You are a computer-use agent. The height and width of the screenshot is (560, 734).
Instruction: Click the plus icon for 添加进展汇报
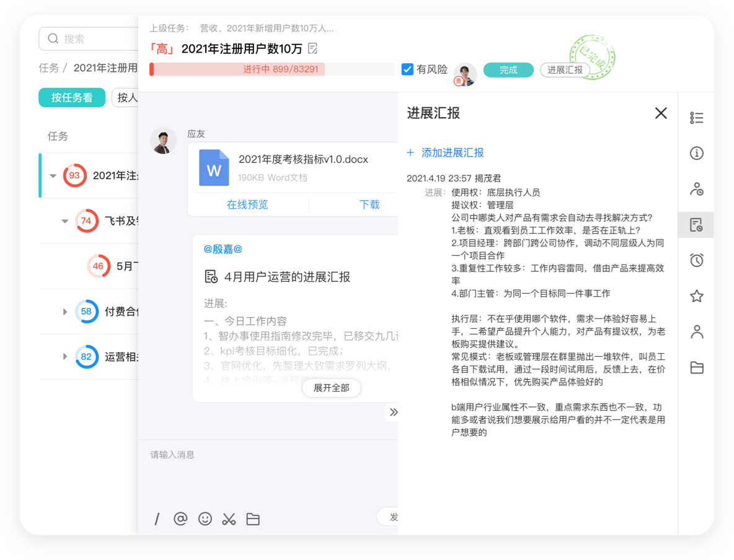[x=410, y=152]
